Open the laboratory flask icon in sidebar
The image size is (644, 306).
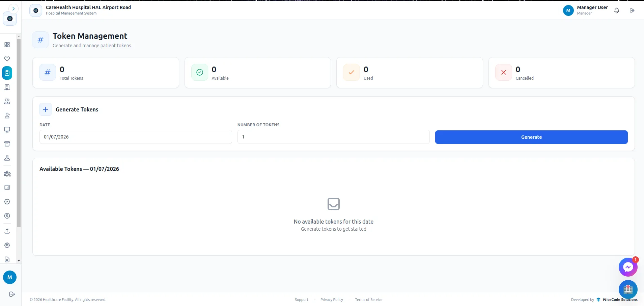tap(7, 158)
